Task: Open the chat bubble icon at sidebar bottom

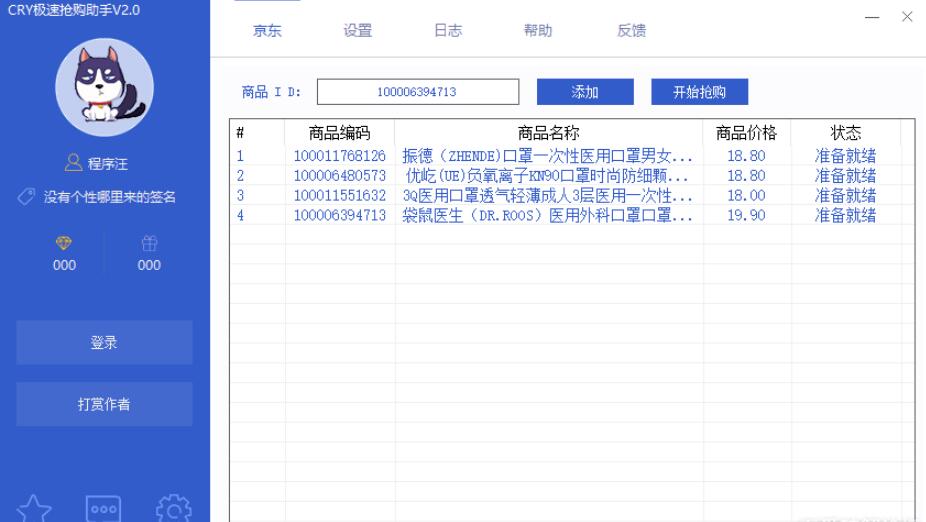Action: 103,508
